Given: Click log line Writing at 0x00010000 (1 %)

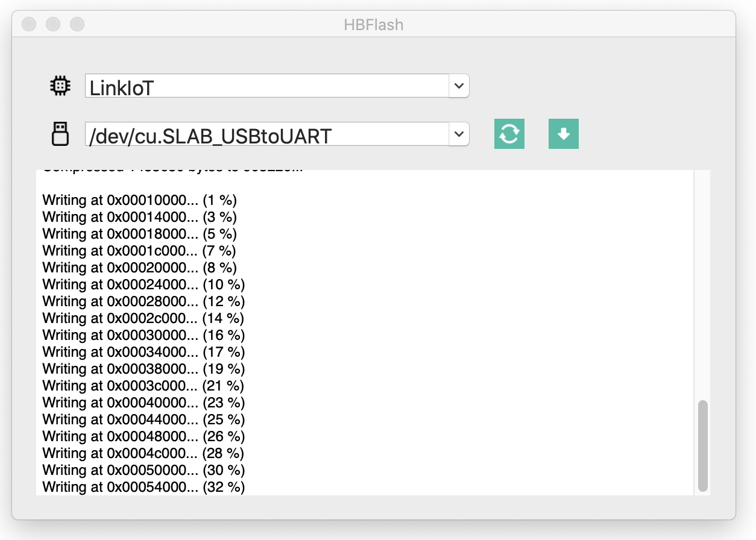Looking at the screenshot, I should pyautogui.click(x=140, y=199).
